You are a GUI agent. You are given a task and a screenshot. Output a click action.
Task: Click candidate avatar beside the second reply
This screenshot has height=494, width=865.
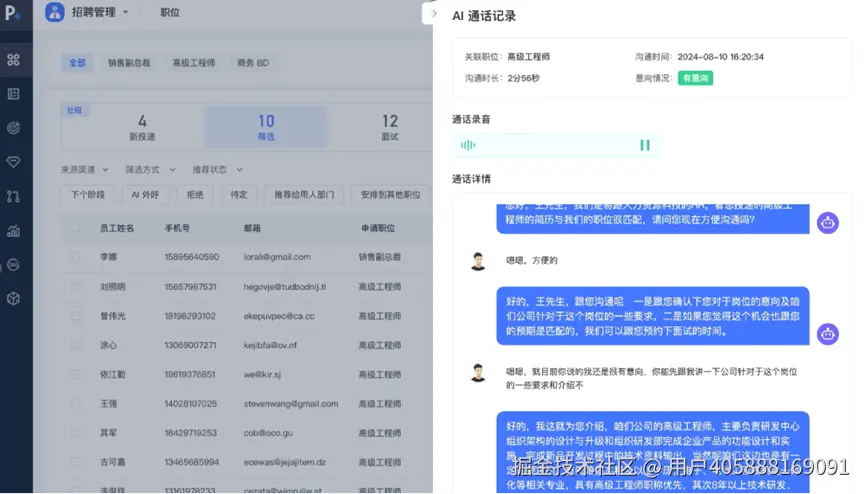[x=478, y=373]
